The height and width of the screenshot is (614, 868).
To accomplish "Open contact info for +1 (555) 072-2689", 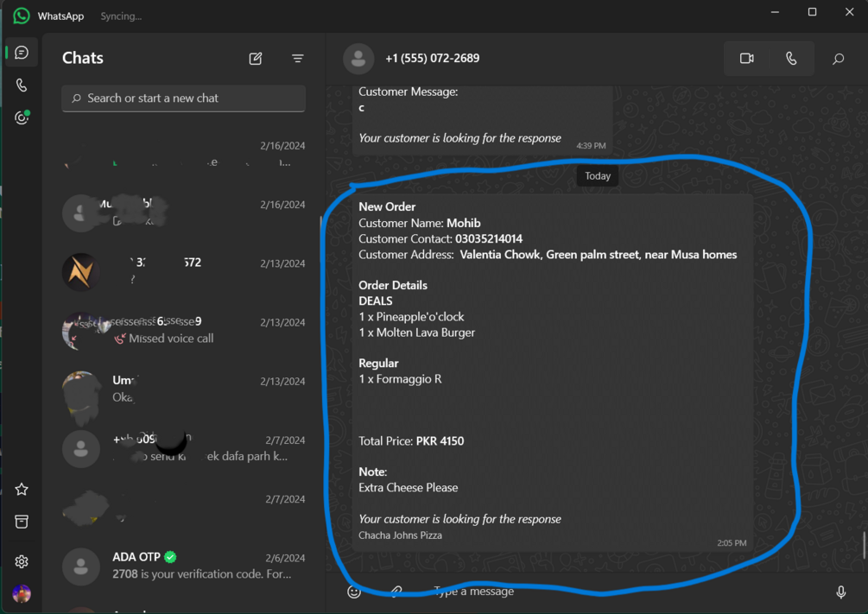I will click(433, 58).
